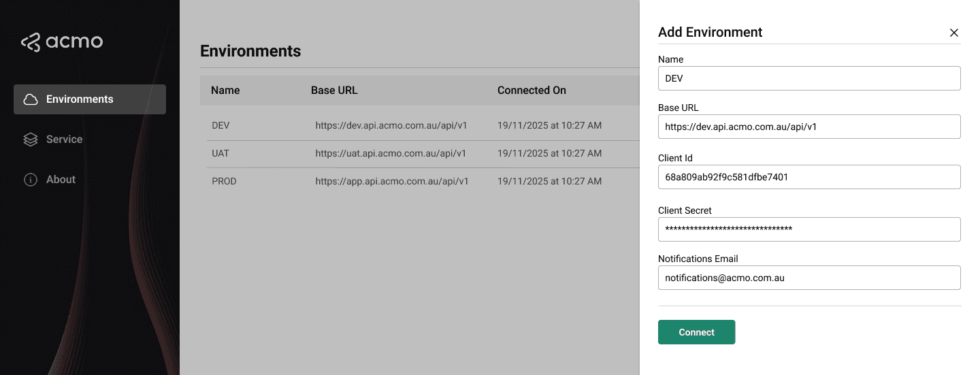Image resolution: width=980 pixels, height=375 pixels.
Task: Select the UAT row name cell
Action: click(x=220, y=154)
